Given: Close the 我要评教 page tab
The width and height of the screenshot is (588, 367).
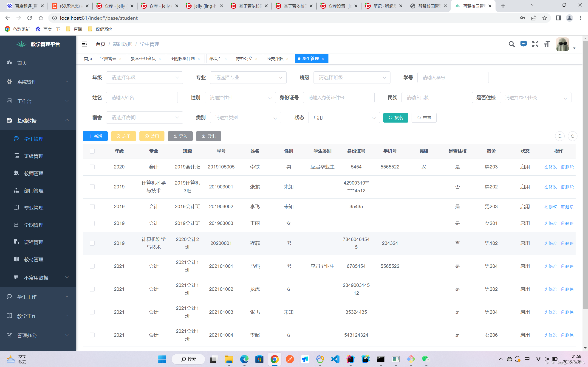Looking at the screenshot, I should tap(287, 59).
